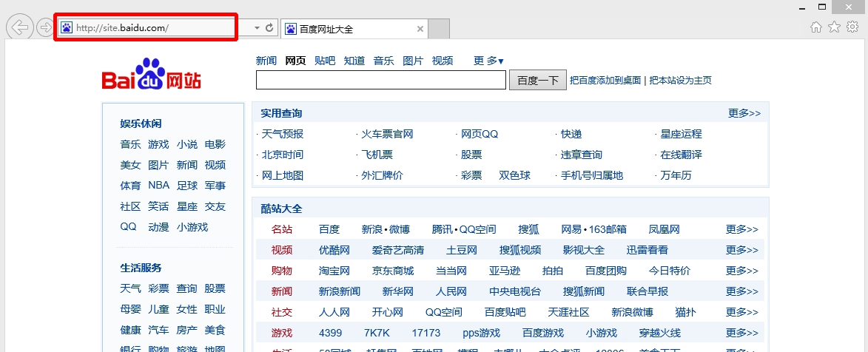Open the address bar history dropdown arrow

pos(257,27)
